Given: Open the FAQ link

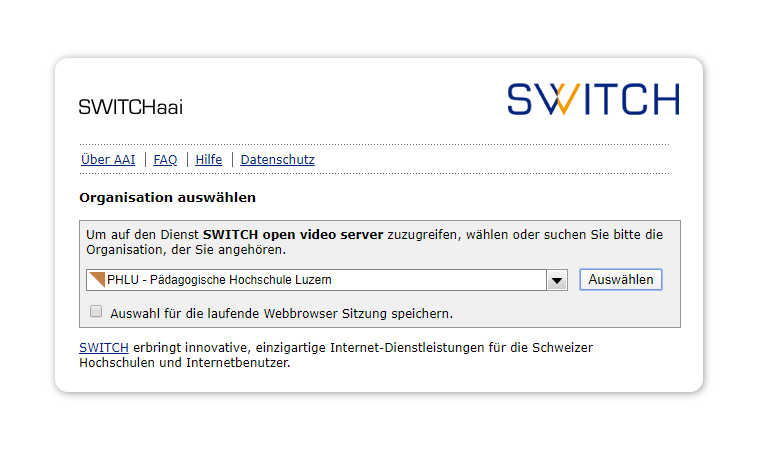Looking at the screenshot, I should coord(165,160).
